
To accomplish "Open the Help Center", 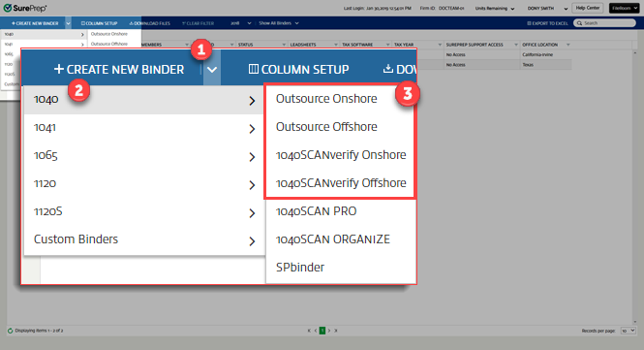I will pos(588,8).
